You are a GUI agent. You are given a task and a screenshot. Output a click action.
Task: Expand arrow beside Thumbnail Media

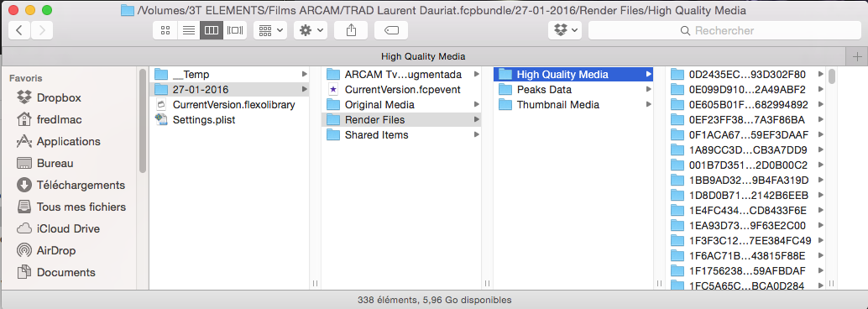pos(648,105)
